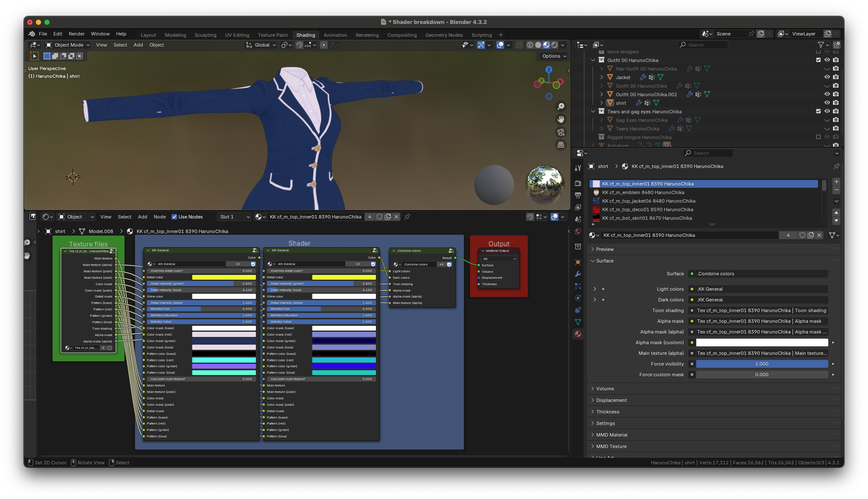The height and width of the screenshot is (499, 868).
Task: Open the Slot 1 dropdown
Action: (234, 217)
